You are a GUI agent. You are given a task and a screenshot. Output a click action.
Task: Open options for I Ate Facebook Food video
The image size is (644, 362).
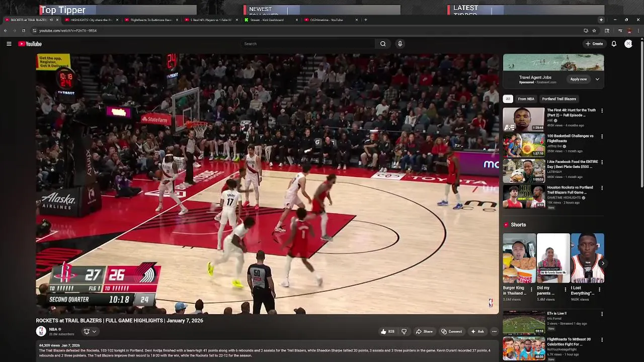click(602, 162)
